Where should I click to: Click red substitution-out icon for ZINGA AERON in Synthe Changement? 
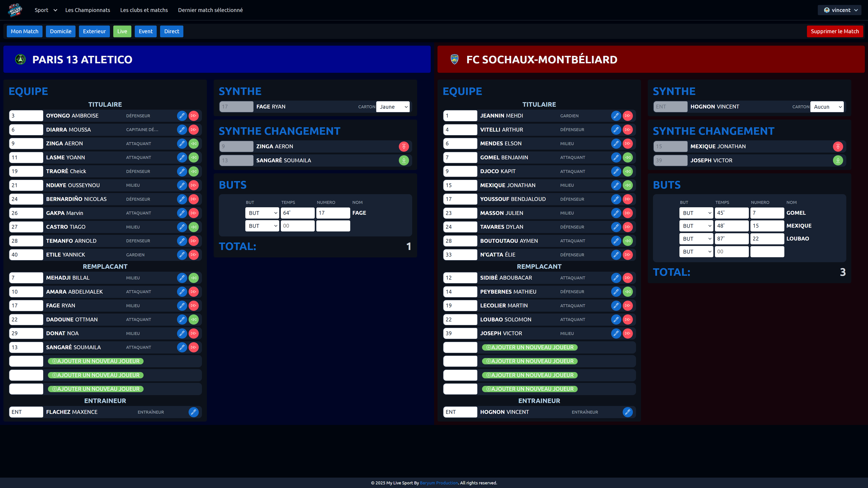[404, 146]
